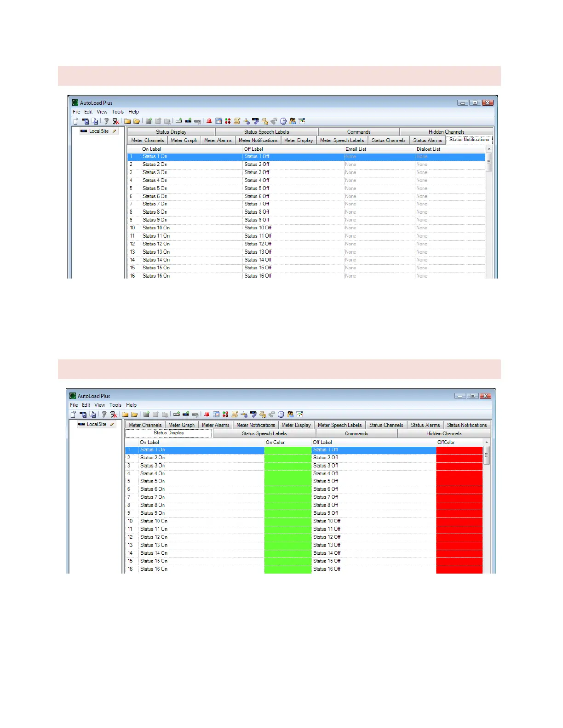563x728 pixels.
Task: Select Status 7 On row in Status Notifications window
Action: pos(306,204)
